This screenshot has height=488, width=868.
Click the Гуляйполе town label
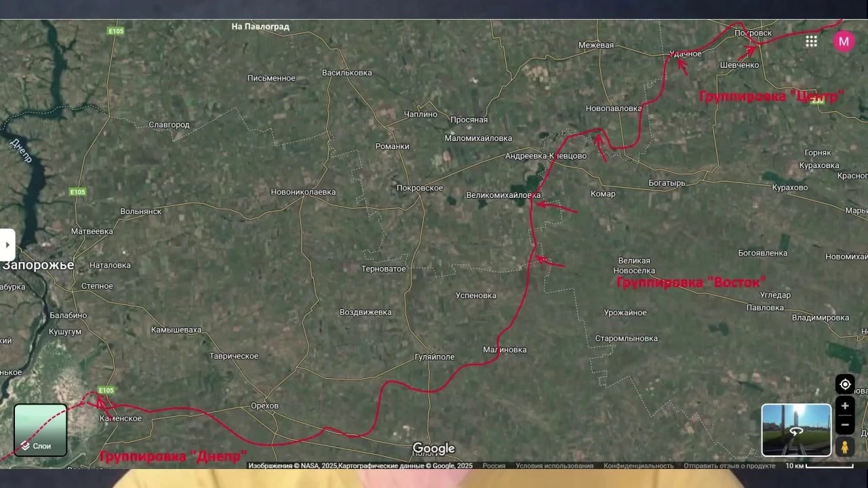(434, 357)
